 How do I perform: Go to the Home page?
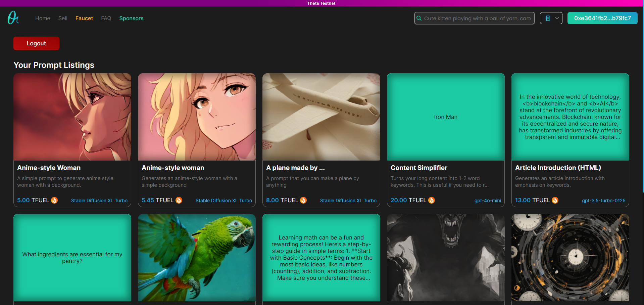tap(43, 18)
